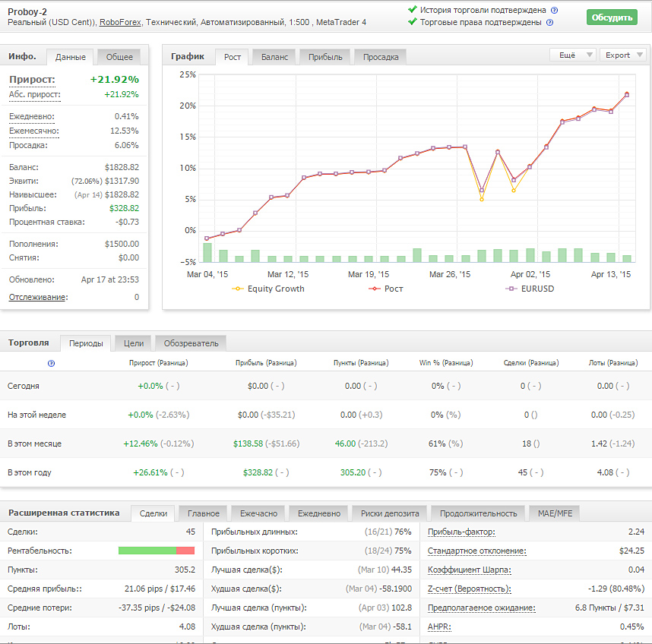The width and height of the screenshot is (652, 644).
Task: Click Стандартное отклонение link
Action: [x=477, y=551]
